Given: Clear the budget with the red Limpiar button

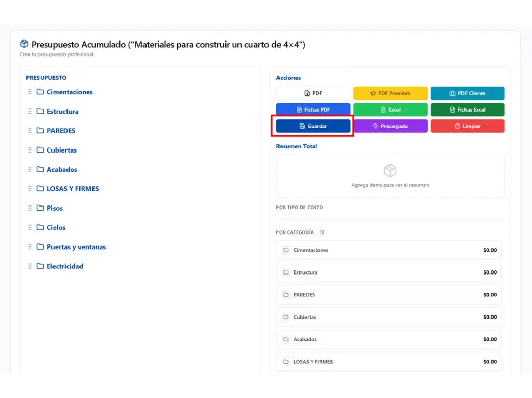Looking at the screenshot, I should [467, 126].
